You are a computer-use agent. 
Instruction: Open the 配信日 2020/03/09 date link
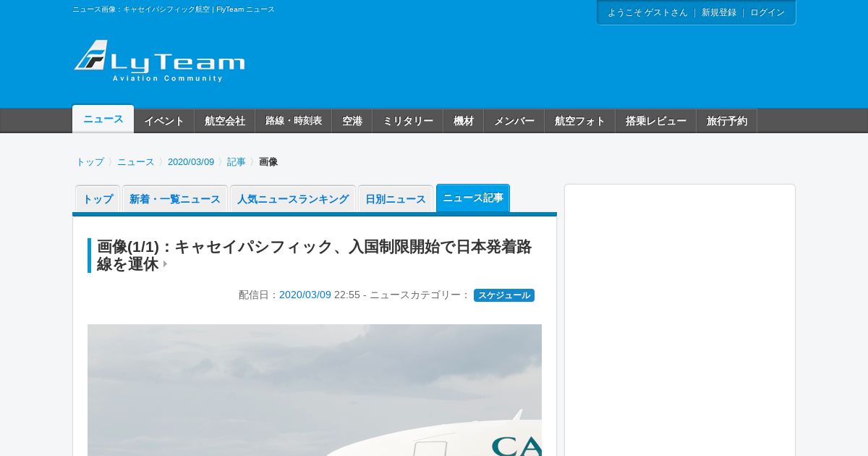(305, 295)
